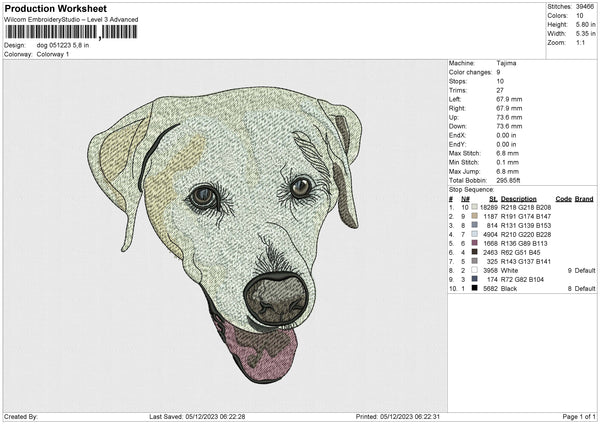Click the Width value 5.35 in
This screenshot has height=424, width=600.
coord(586,34)
